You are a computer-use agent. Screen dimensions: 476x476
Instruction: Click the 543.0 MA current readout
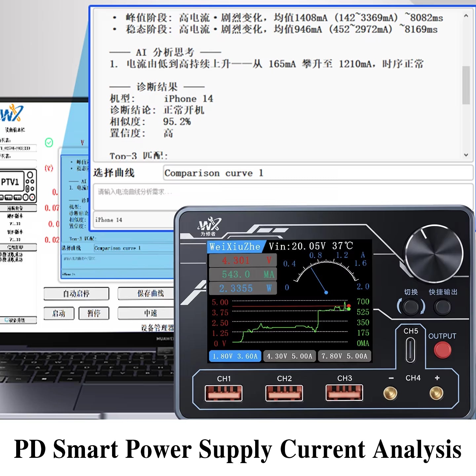[x=243, y=274]
